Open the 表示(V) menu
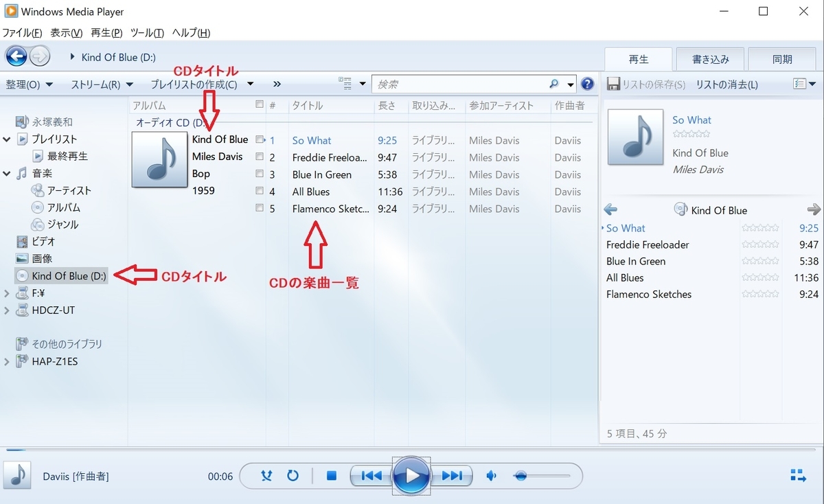824x504 pixels. coord(67,33)
